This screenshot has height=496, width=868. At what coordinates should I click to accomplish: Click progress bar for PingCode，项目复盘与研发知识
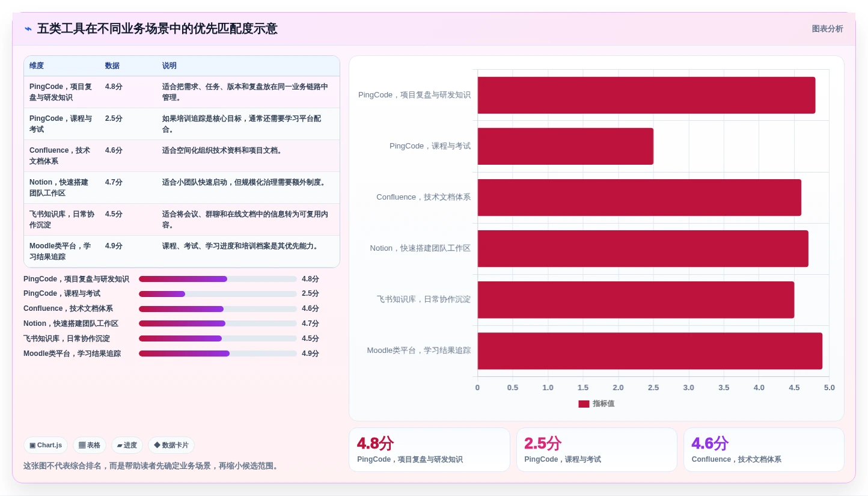[x=218, y=279]
